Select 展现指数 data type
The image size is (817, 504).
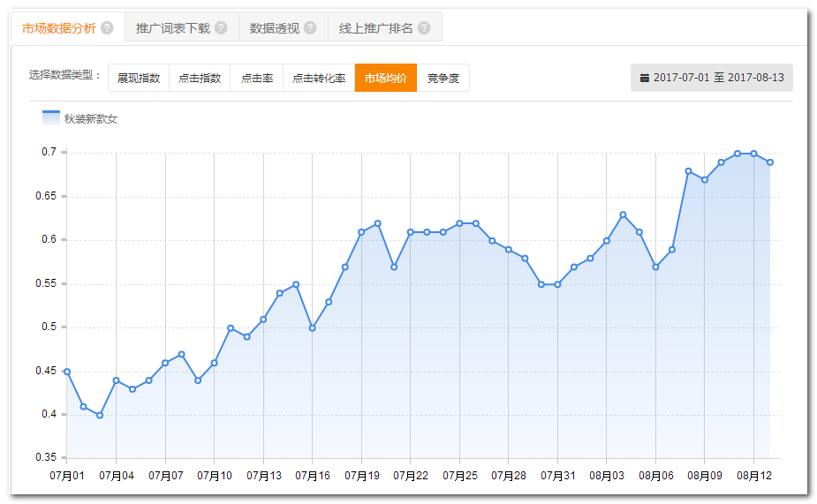(139, 78)
